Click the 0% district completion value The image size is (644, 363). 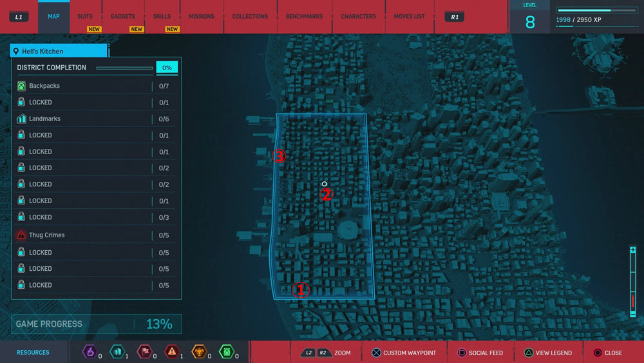pos(167,68)
